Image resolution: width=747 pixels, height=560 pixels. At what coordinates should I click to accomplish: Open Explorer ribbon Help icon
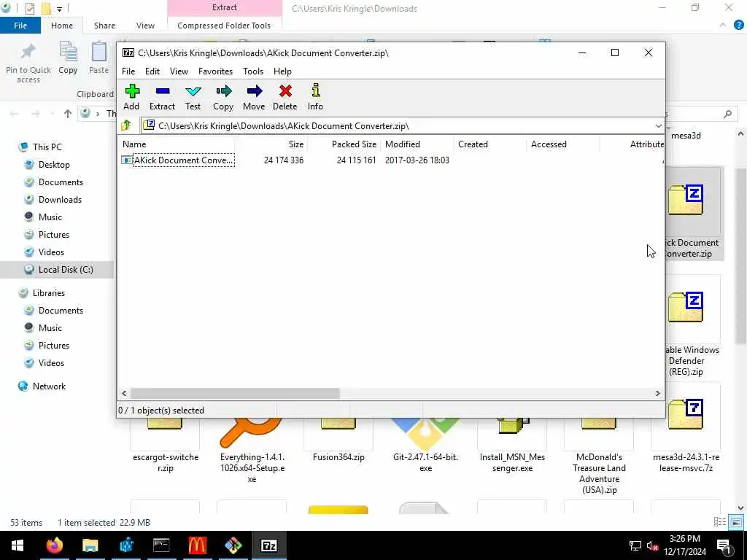click(738, 26)
